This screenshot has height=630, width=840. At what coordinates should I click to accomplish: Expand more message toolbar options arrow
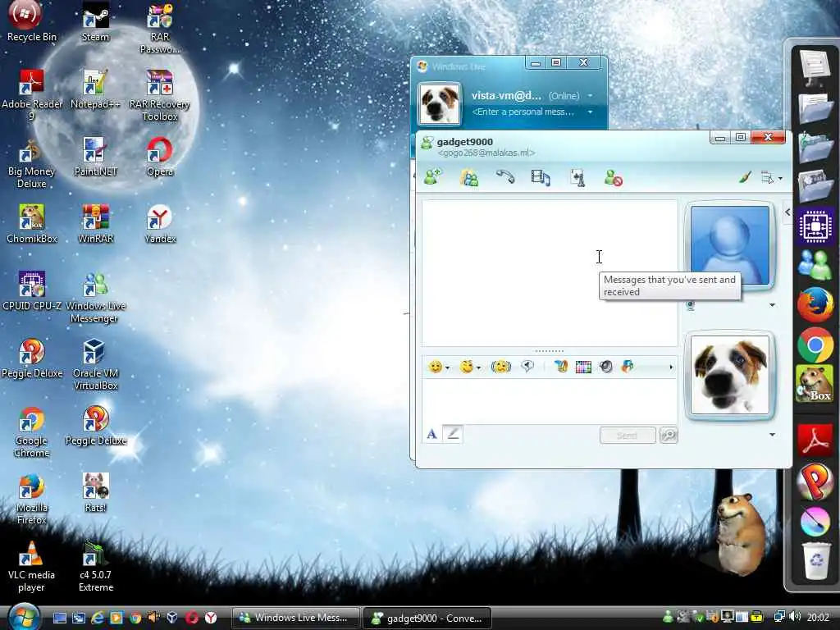click(x=671, y=367)
